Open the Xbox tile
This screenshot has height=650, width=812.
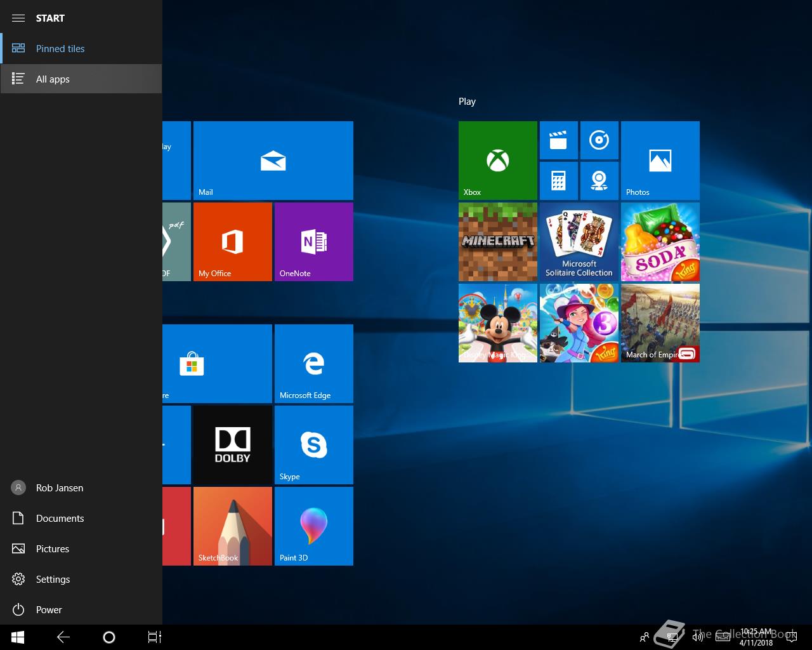(x=498, y=161)
